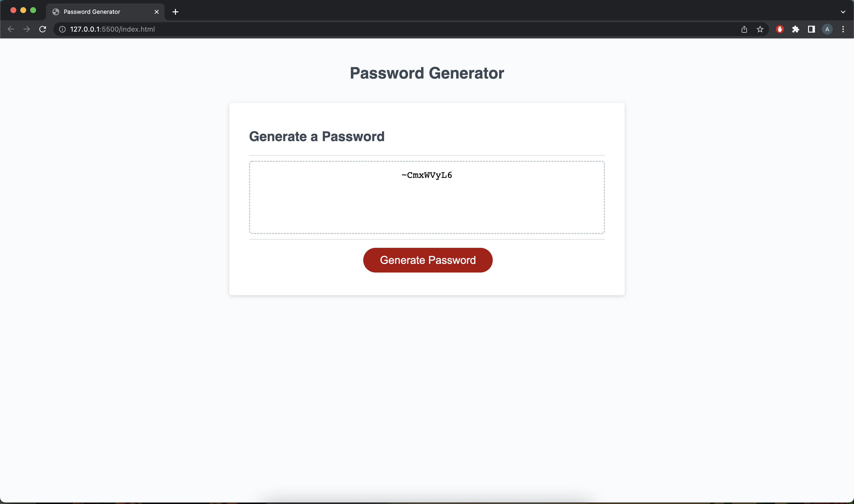
Task: Click the Generate a Password heading
Action: (317, 136)
